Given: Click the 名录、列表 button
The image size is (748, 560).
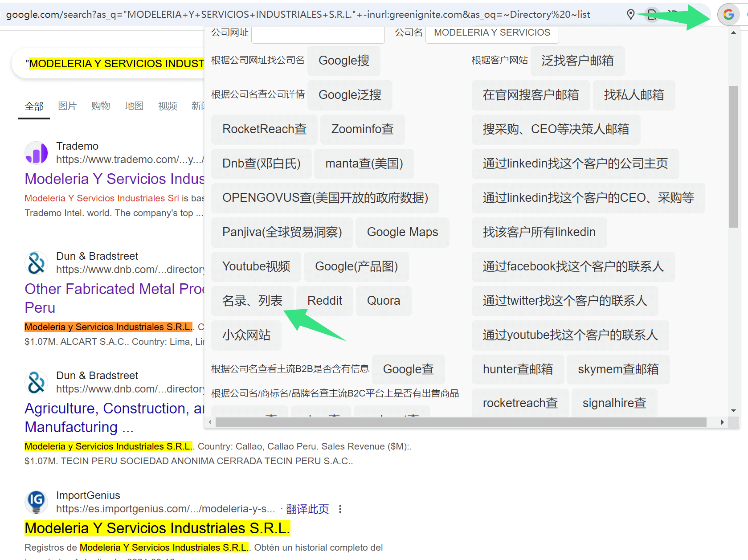Looking at the screenshot, I should coord(252,301).
